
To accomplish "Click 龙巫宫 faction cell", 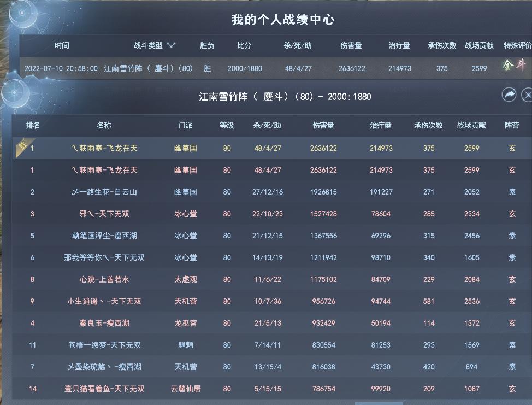I will (x=186, y=323).
